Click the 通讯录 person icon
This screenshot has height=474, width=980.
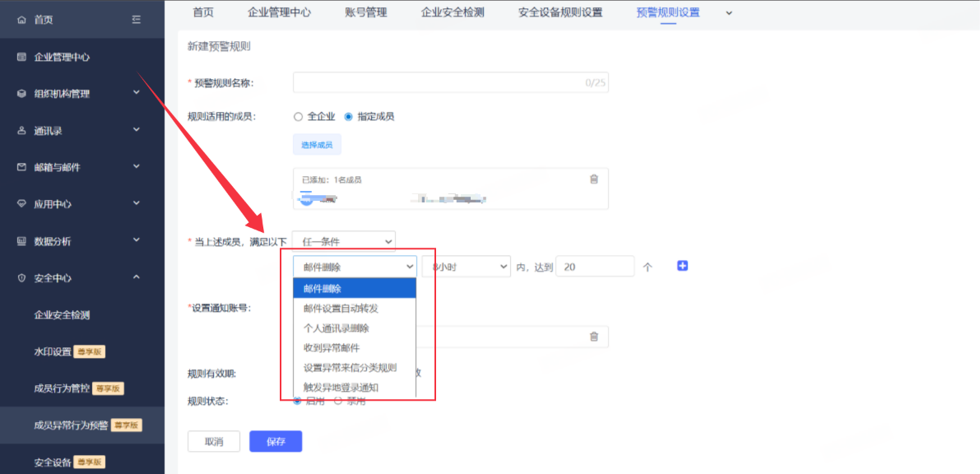[22, 131]
